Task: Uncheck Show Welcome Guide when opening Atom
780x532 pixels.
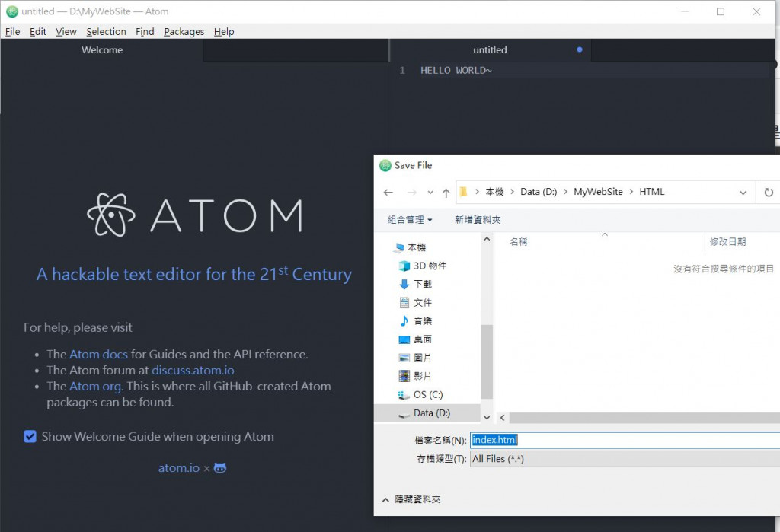Action: point(30,437)
